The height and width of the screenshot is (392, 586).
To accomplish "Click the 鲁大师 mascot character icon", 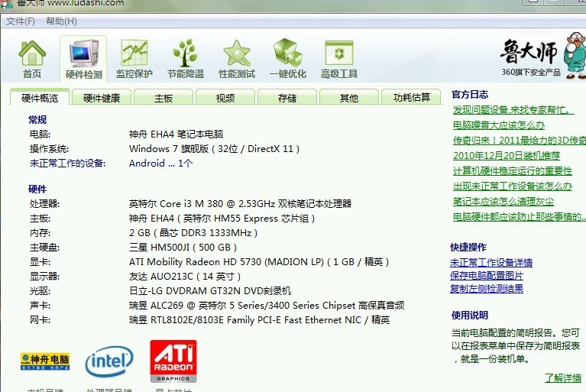I will tap(575, 55).
